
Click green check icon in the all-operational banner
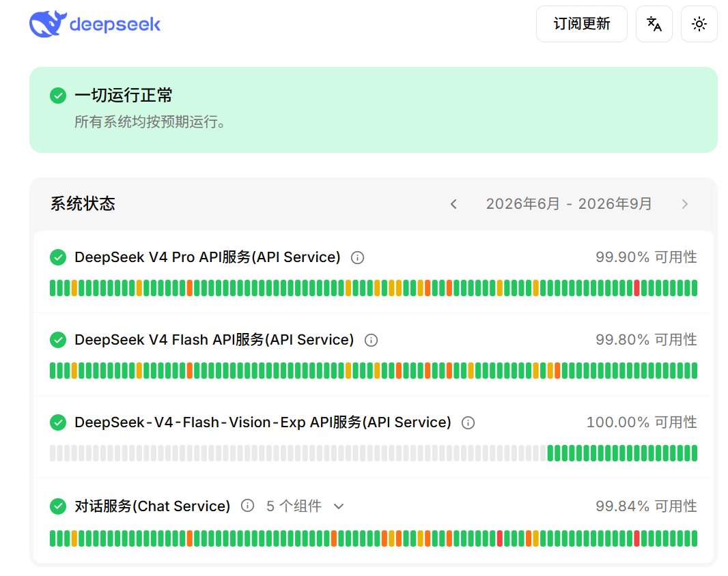tap(58, 96)
